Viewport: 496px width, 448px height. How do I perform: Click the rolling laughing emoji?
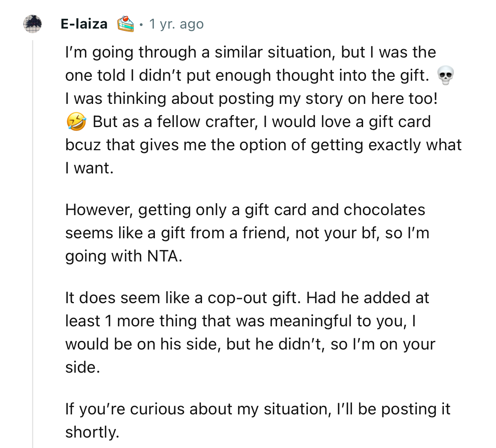tap(76, 122)
